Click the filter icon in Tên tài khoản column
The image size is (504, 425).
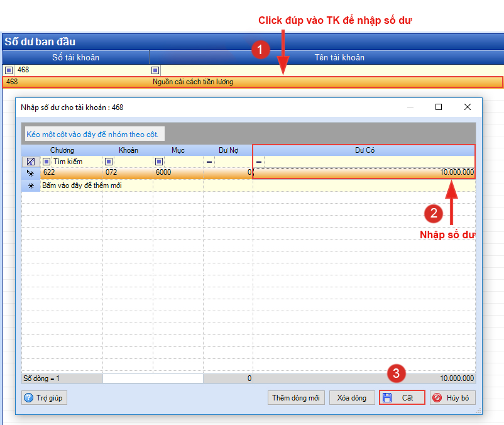pos(155,70)
